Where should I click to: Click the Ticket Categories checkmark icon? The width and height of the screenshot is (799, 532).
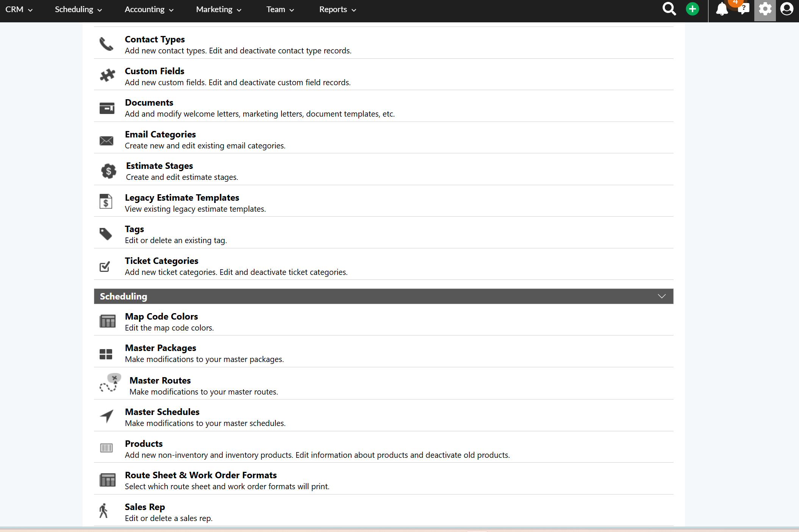105,267
